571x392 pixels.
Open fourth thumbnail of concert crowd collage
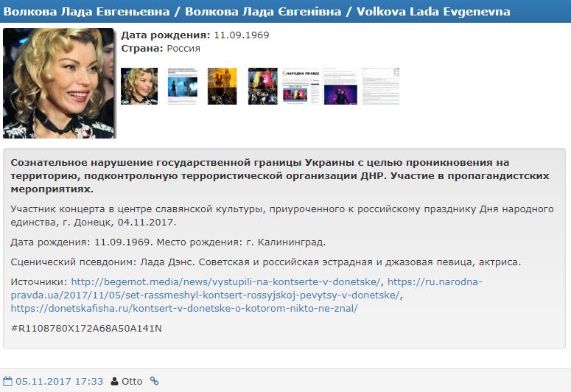tap(262, 86)
